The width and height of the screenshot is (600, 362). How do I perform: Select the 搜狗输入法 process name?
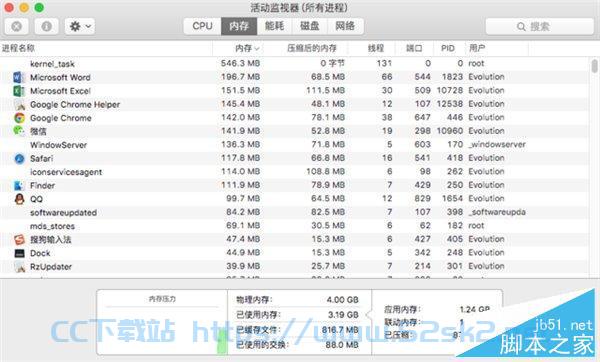pos(51,240)
